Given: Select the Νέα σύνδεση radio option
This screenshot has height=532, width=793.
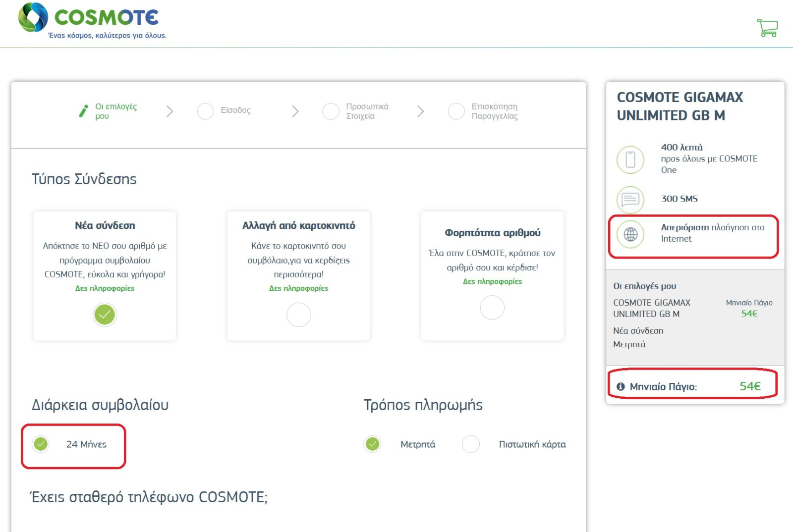Looking at the screenshot, I should [105, 315].
